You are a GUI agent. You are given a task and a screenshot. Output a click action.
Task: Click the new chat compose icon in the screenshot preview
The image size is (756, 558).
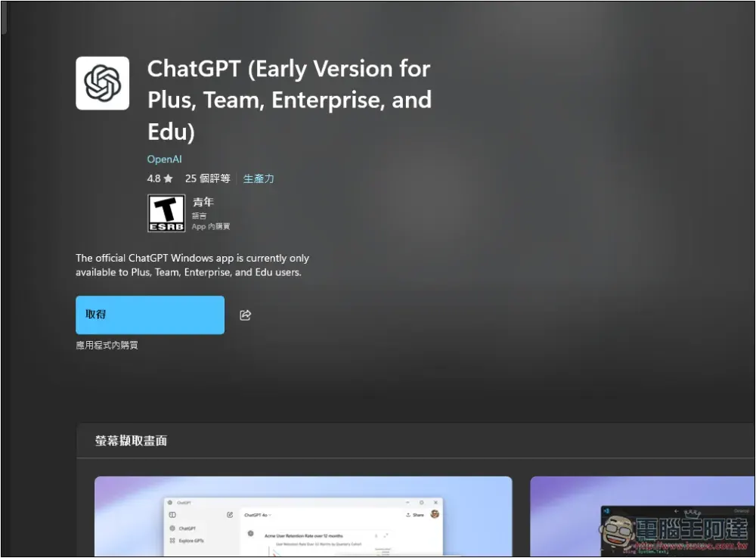click(230, 513)
